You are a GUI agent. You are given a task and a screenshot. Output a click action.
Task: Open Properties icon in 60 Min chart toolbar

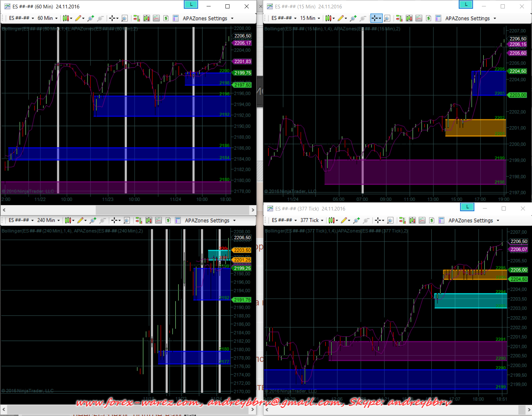[x=175, y=18]
